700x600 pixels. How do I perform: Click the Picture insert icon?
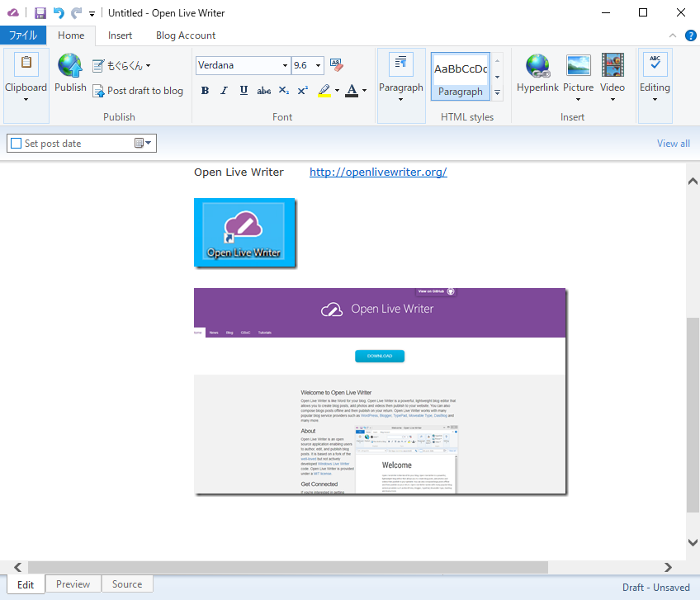[x=578, y=66]
